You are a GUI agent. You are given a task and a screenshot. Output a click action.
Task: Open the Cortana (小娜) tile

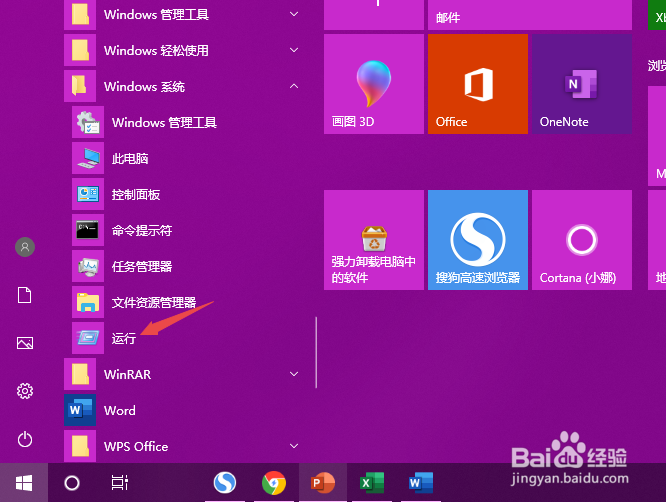(x=582, y=240)
